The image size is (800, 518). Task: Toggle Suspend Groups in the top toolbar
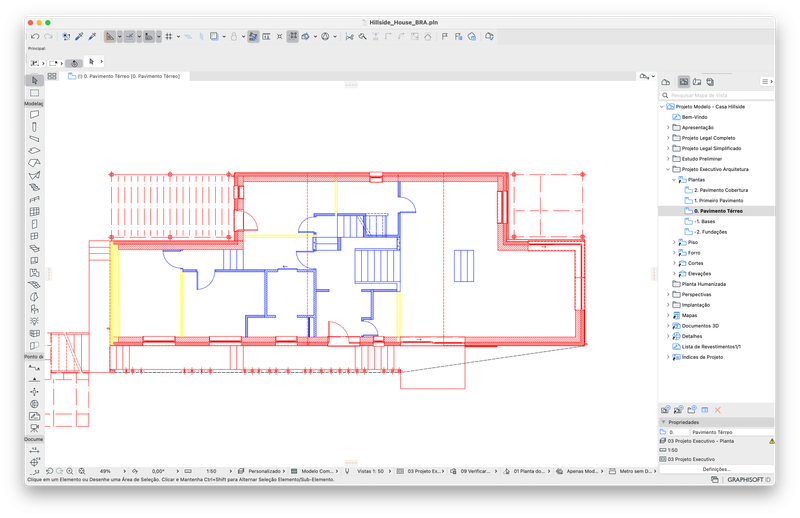tap(292, 36)
